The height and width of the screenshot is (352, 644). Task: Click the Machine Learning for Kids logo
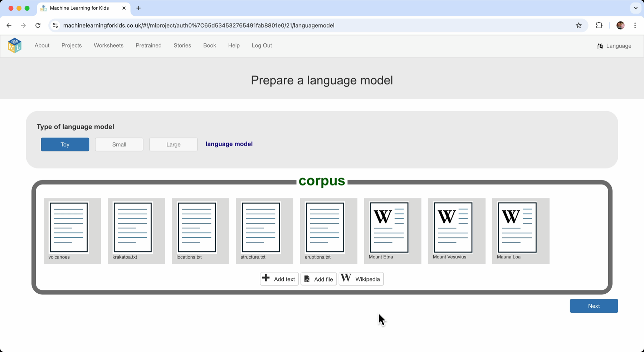[x=15, y=45]
